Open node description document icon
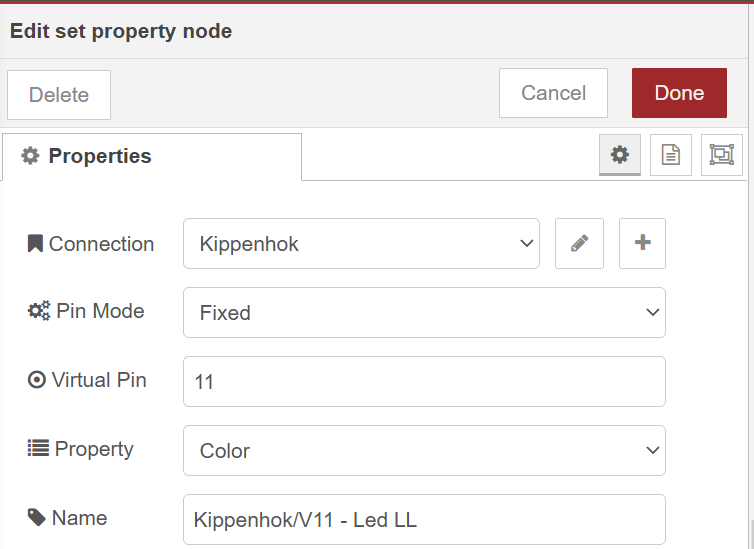Viewport: 754px width, 549px height. [670, 155]
